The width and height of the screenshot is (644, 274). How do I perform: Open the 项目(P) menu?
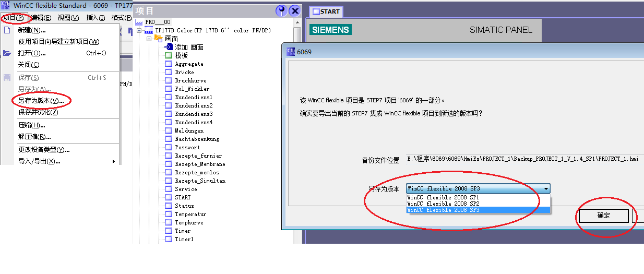pyautogui.click(x=13, y=18)
